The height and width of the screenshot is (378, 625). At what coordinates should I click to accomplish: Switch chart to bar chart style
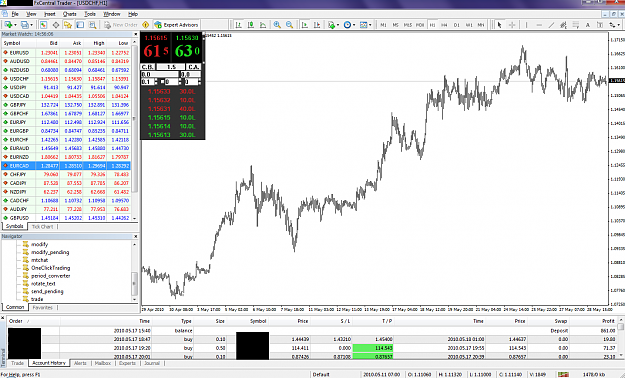pyautogui.click(x=239, y=25)
